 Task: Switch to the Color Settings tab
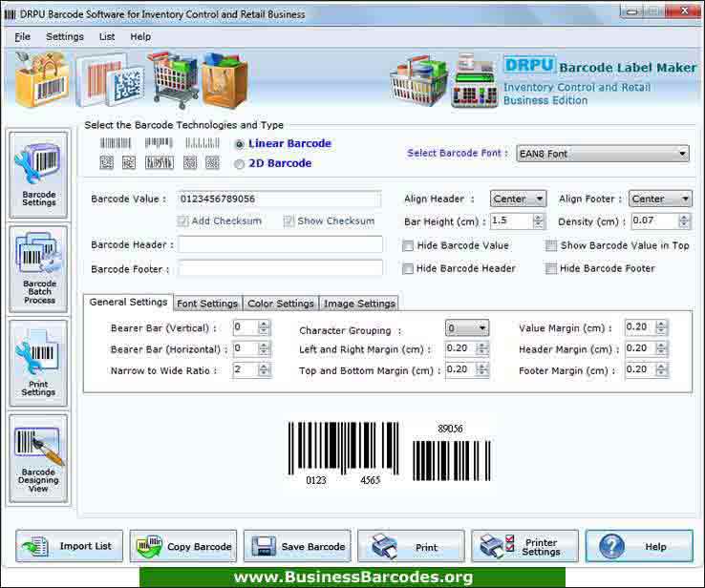pyautogui.click(x=281, y=304)
